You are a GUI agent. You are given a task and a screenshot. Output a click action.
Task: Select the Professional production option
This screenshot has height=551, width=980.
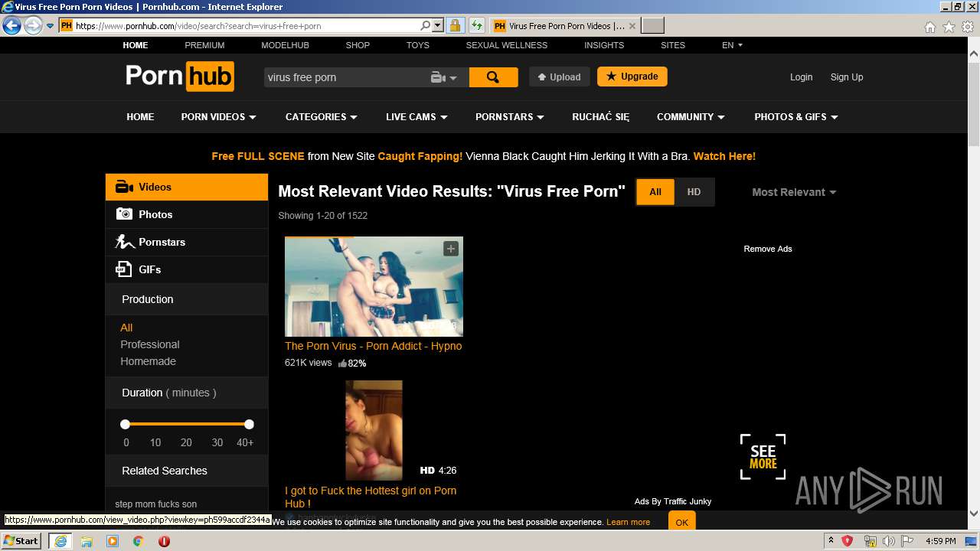pyautogui.click(x=150, y=344)
